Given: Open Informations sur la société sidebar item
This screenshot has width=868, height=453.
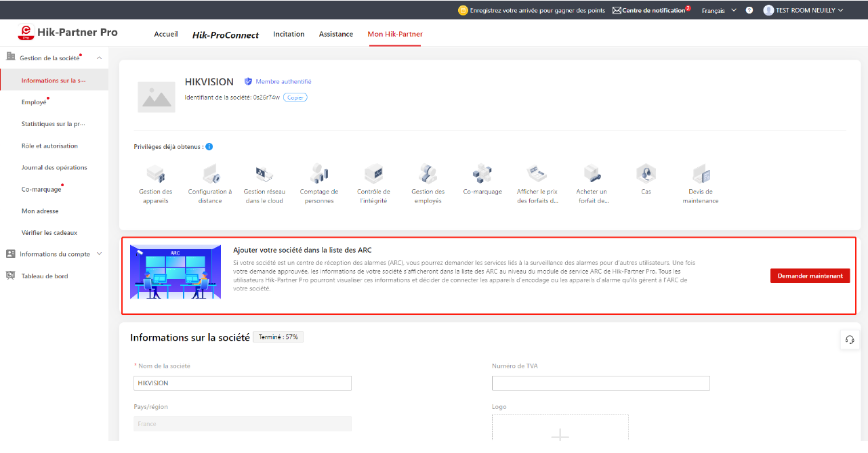Looking at the screenshot, I should tap(54, 81).
